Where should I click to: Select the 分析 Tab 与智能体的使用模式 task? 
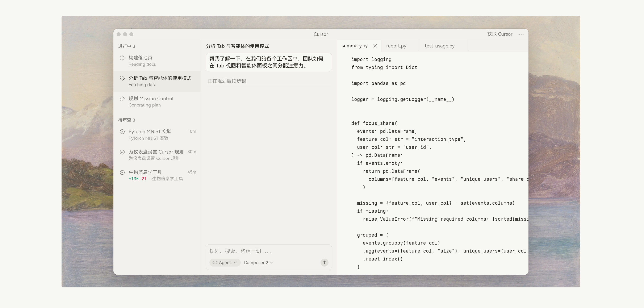(157, 81)
